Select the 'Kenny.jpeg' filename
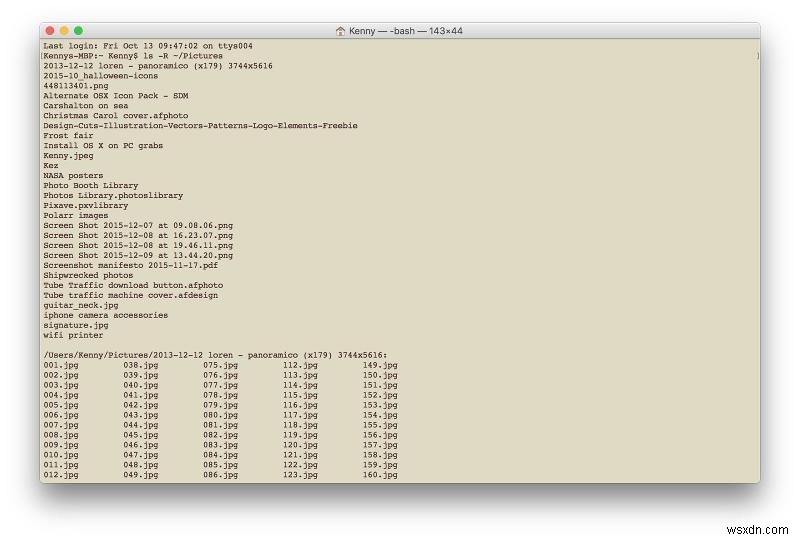Viewport: 800px width, 540px height. [68, 156]
